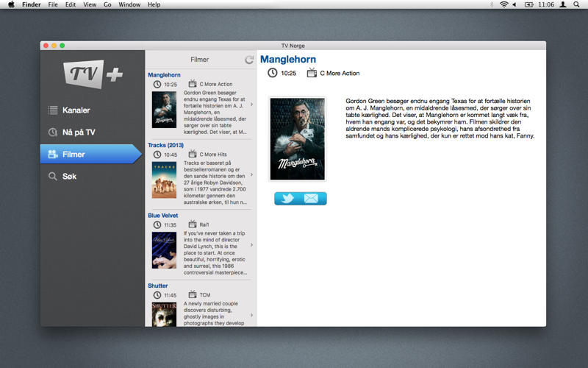Open the Kanaler channel list

pos(92,110)
